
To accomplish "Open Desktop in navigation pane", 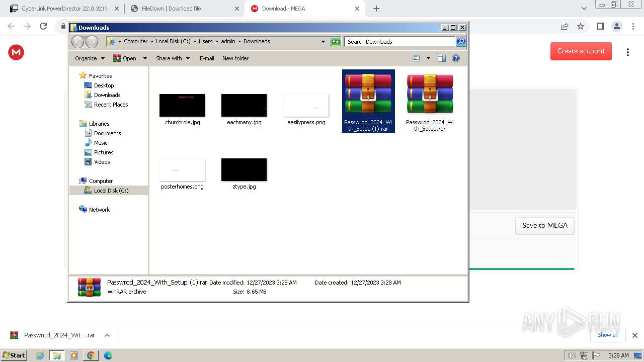I will 104,85.
